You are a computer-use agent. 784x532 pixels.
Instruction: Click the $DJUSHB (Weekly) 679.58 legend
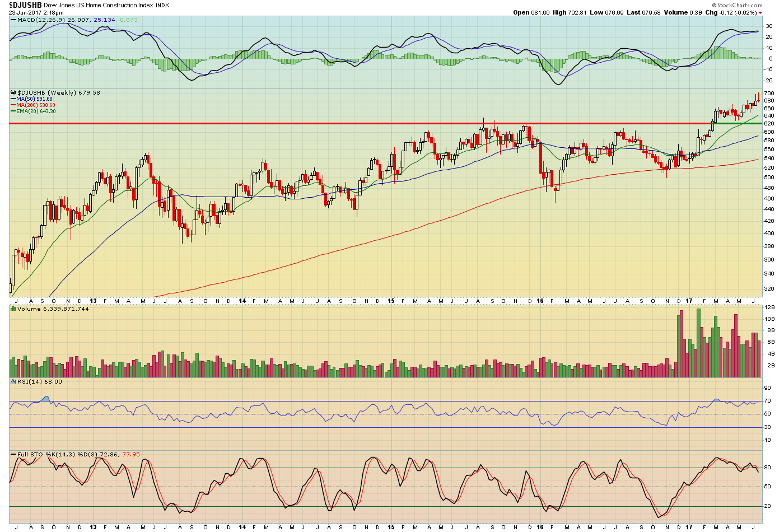click(59, 92)
